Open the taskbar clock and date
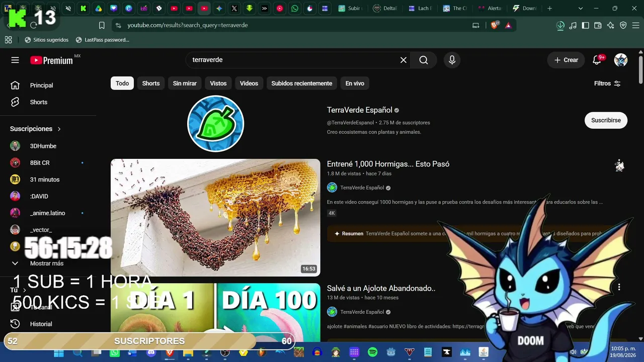Image resolution: width=644 pixels, height=362 pixels. coord(623,352)
